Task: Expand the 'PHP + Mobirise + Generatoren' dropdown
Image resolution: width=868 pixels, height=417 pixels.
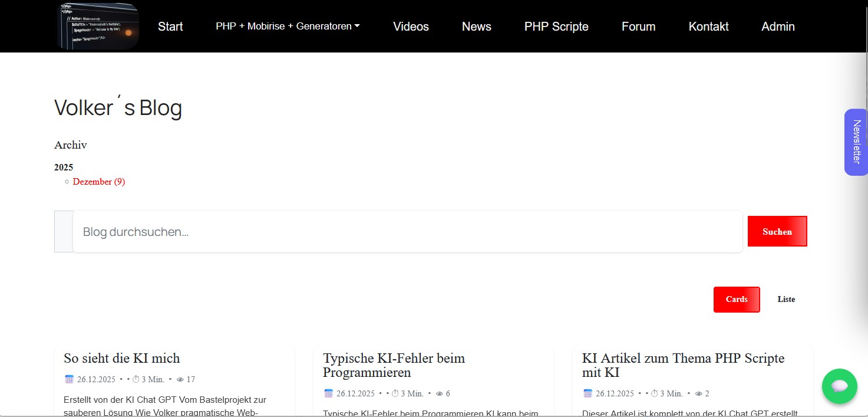Action: [288, 26]
